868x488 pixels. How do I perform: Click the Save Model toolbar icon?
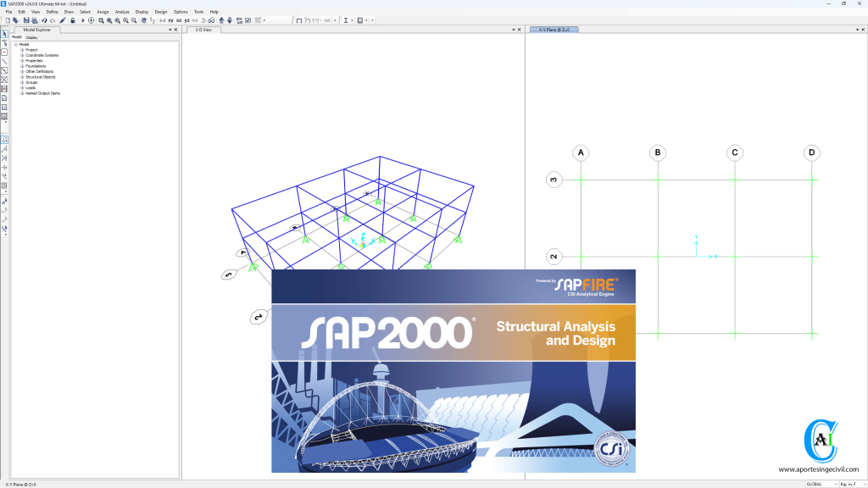click(27, 19)
